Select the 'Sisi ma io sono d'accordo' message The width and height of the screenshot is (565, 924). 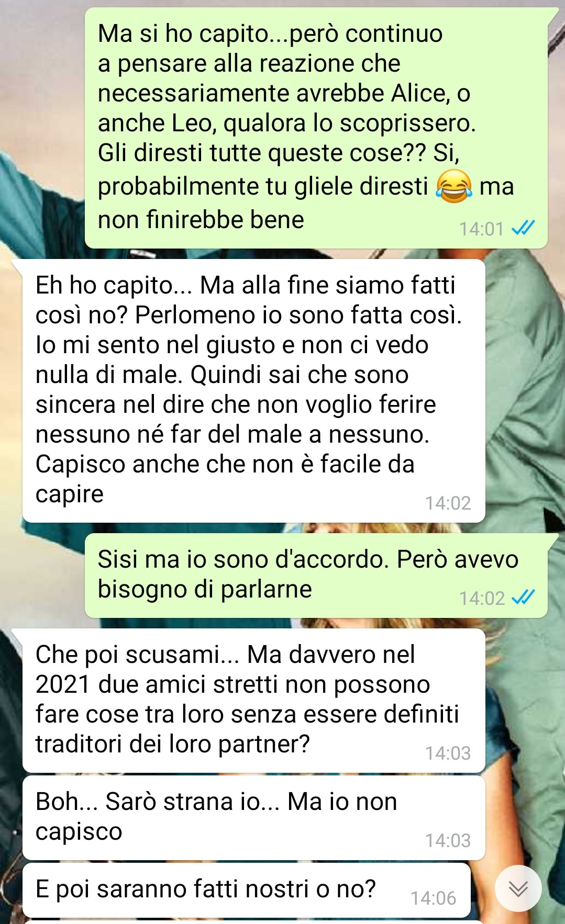(316, 576)
